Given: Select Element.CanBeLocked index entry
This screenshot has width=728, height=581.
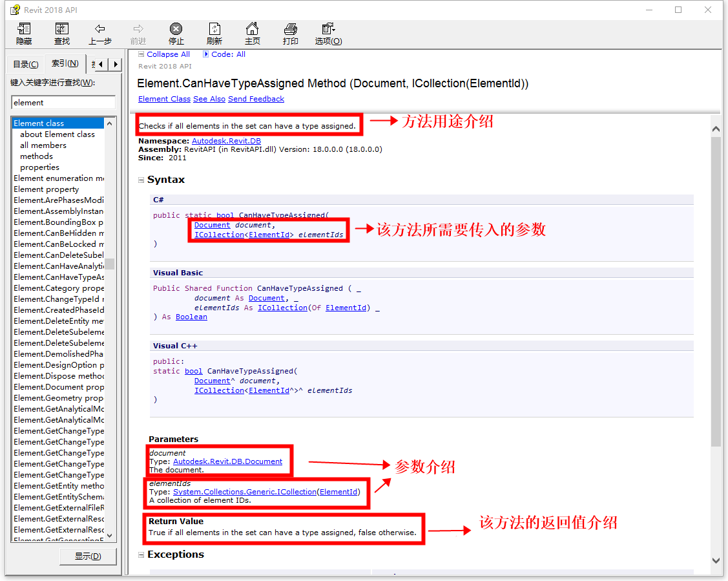Looking at the screenshot, I should click(57, 244).
